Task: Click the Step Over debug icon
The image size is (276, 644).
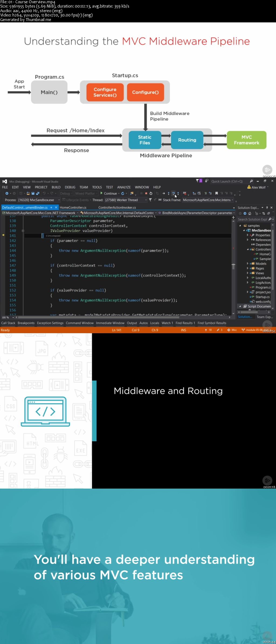Action: tap(173, 193)
